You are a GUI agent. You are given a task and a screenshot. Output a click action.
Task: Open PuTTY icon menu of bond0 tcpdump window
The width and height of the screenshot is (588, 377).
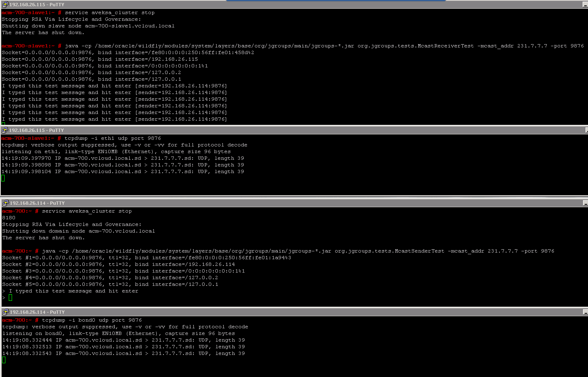(5, 312)
